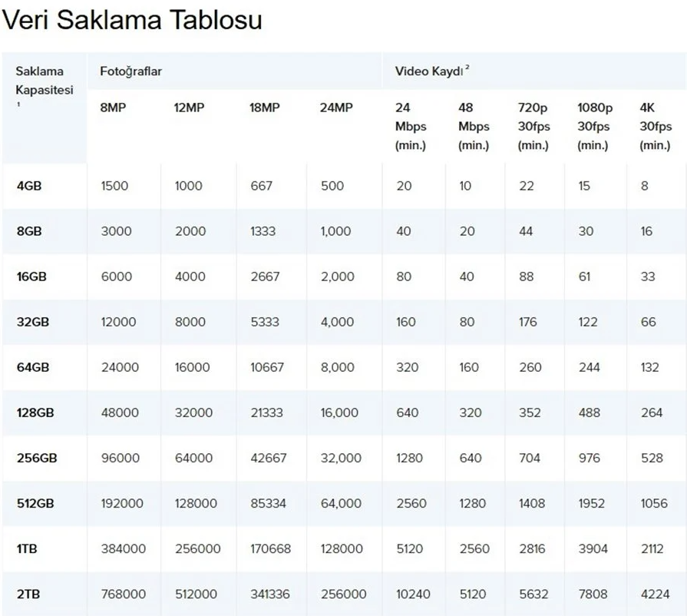687x616 pixels.
Task: Click the 48 Mbps column header
Action: point(473,126)
